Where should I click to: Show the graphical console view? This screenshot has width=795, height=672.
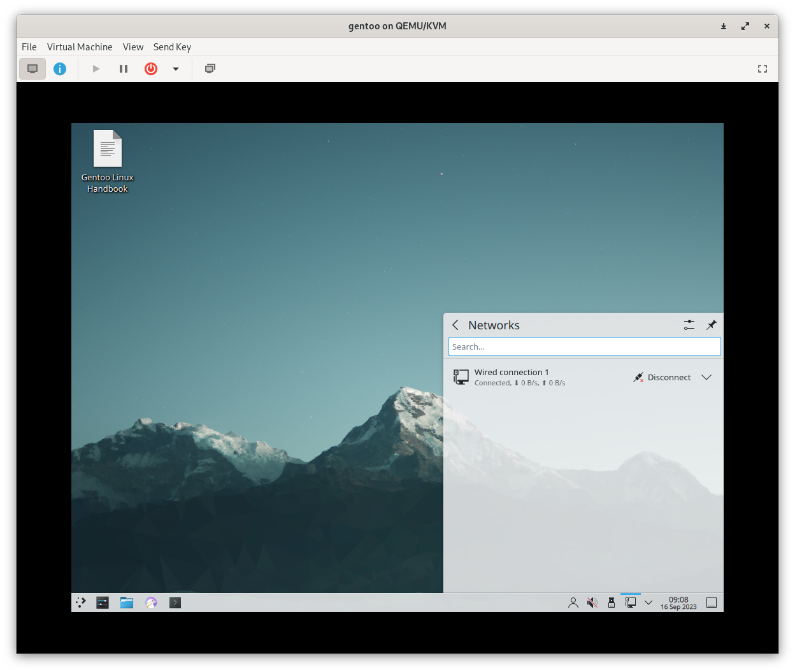pos(32,69)
